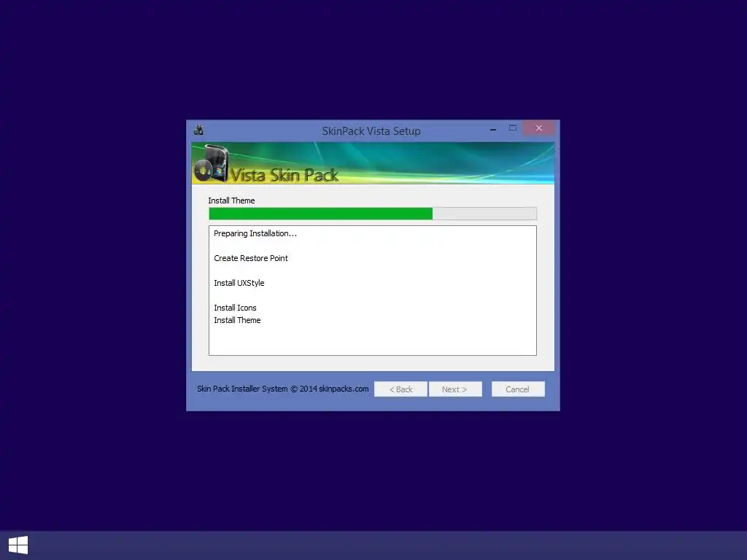Click the SkinPack installer icon in title bar

[x=198, y=130]
